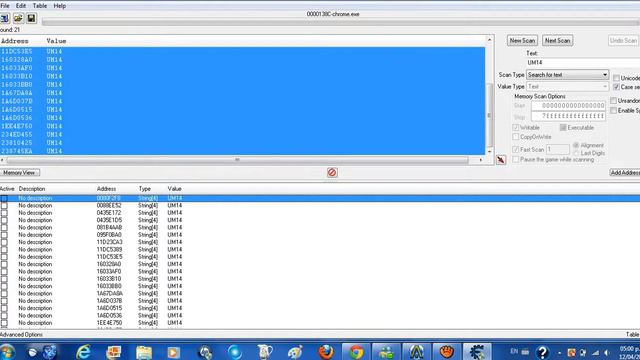Click the open file folder toolbar icon
The height and width of the screenshot is (360, 640).
18,18
